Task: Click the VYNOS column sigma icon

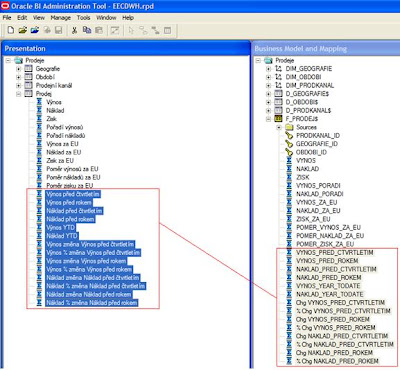Action: [289, 160]
